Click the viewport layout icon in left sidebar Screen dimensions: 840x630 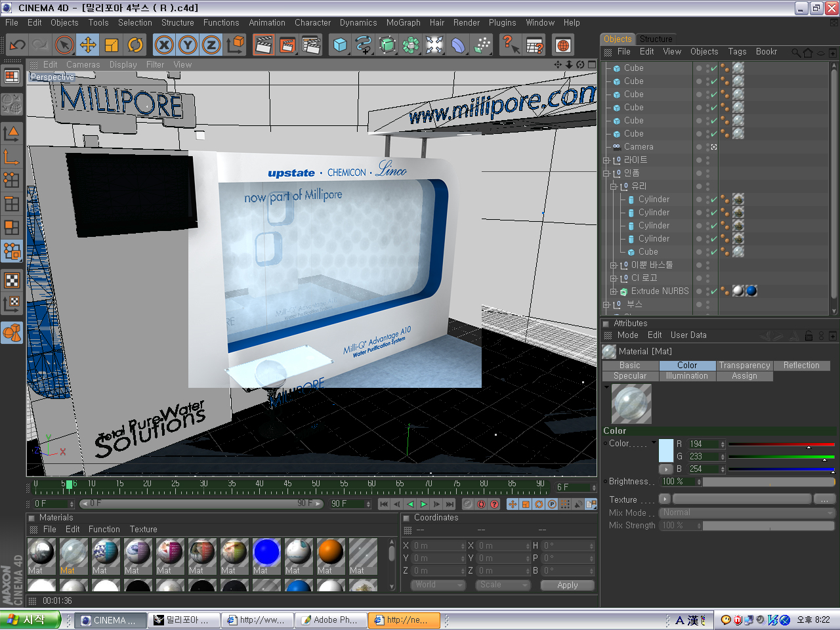pos(12,76)
